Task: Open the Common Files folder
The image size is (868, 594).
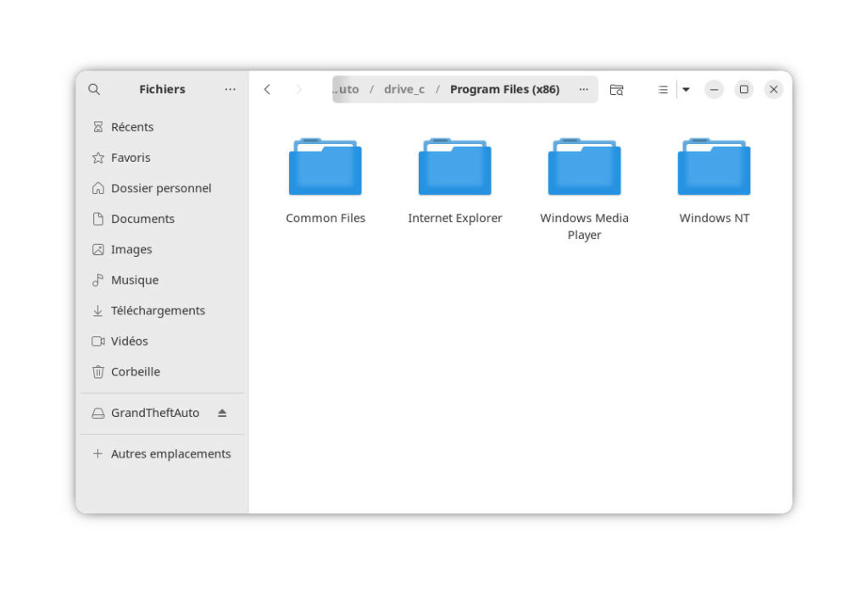Action: click(x=325, y=168)
